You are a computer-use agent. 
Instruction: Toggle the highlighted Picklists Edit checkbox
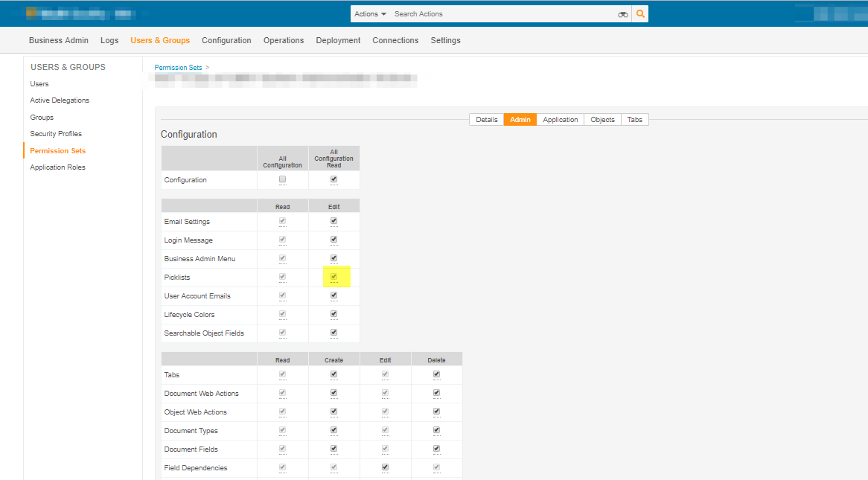(x=334, y=277)
